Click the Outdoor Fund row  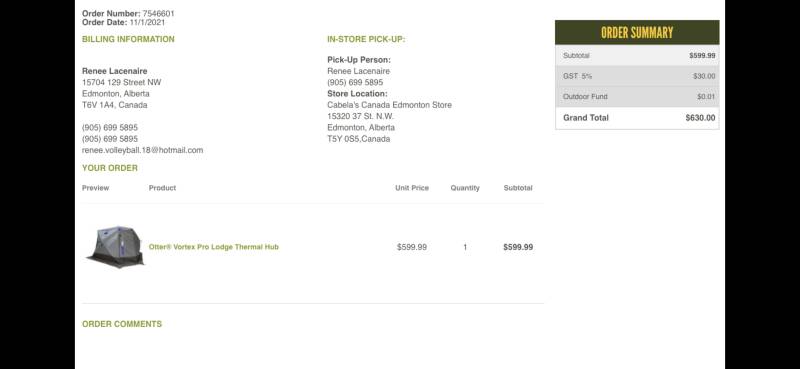(637, 96)
